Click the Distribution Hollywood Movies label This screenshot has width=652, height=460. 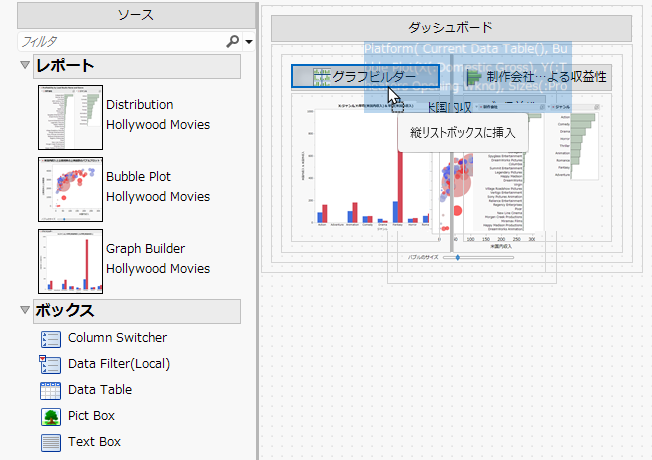pos(158,114)
